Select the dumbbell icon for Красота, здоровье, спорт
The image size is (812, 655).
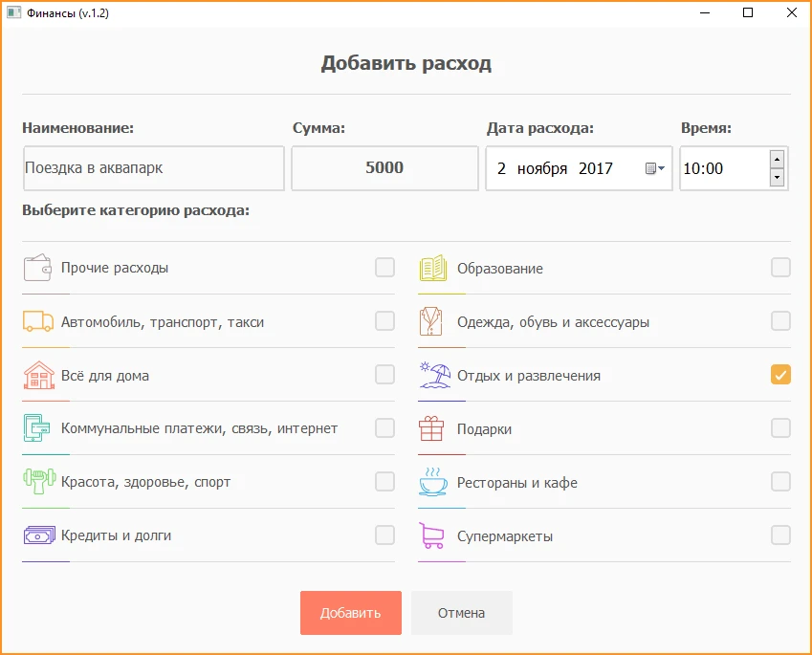click(x=37, y=482)
